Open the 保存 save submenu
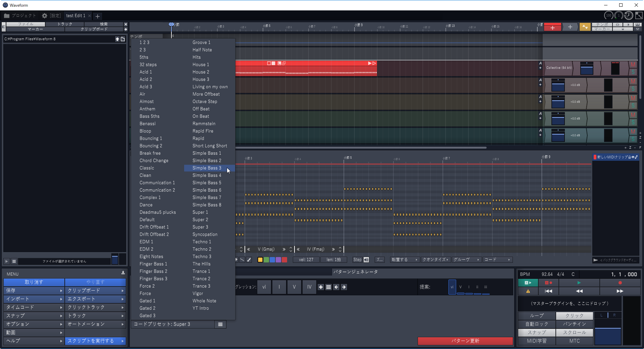The width and height of the screenshot is (644, 349). (34, 291)
